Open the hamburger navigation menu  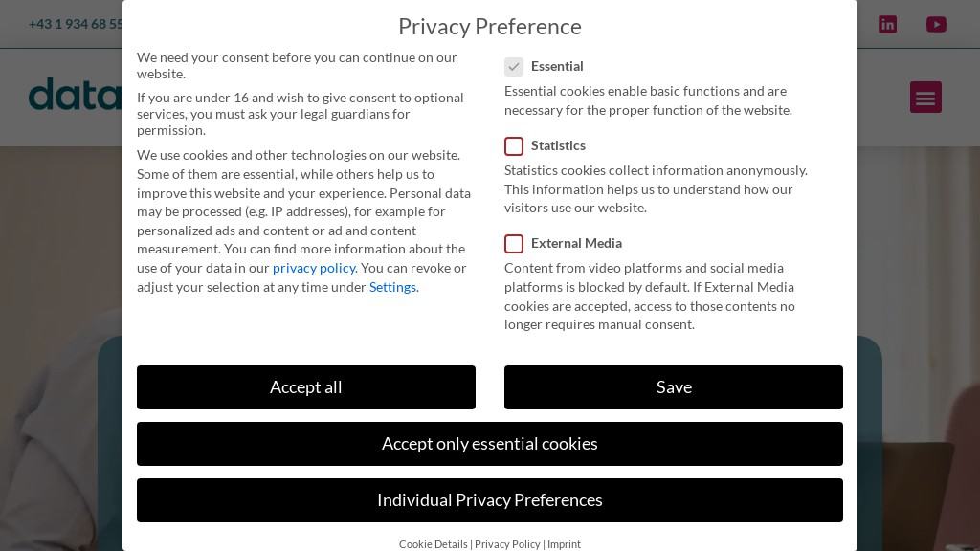tap(925, 98)
